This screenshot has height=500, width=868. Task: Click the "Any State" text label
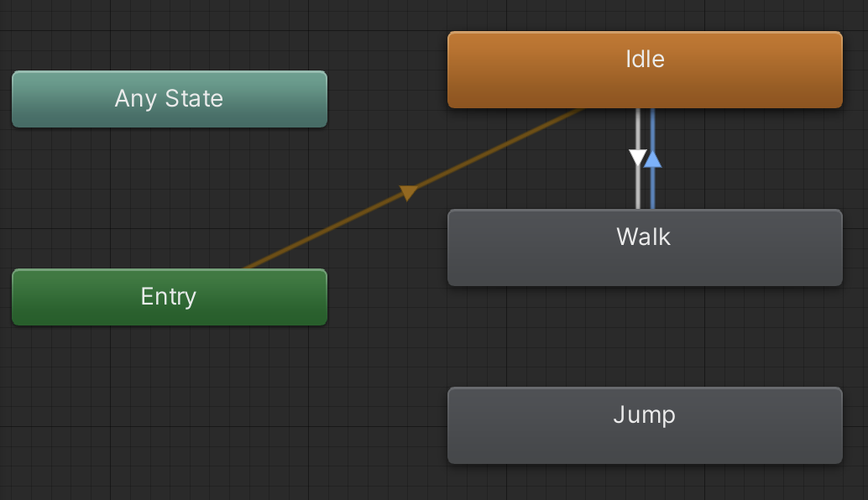pyautogui.click(x=169, y=98)
